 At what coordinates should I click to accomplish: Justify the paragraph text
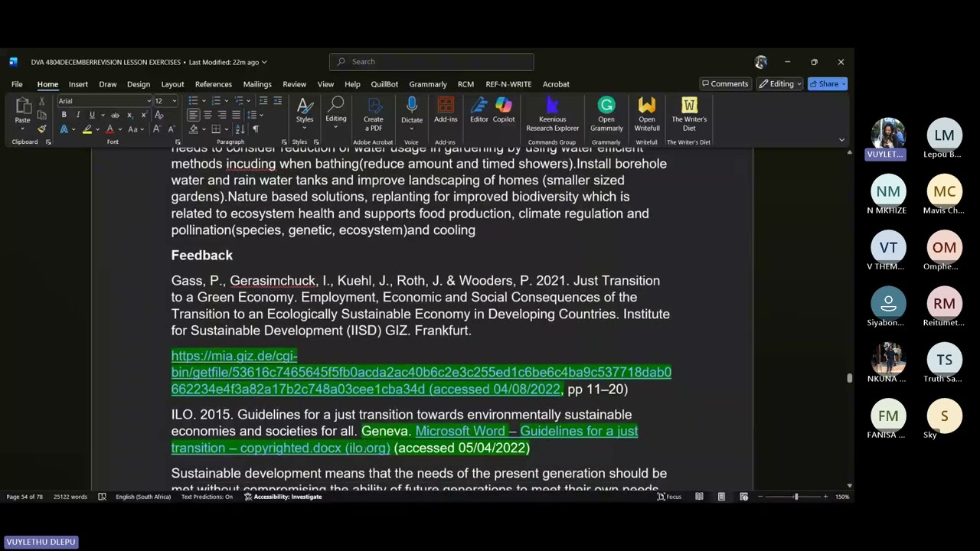pos(236,115)
